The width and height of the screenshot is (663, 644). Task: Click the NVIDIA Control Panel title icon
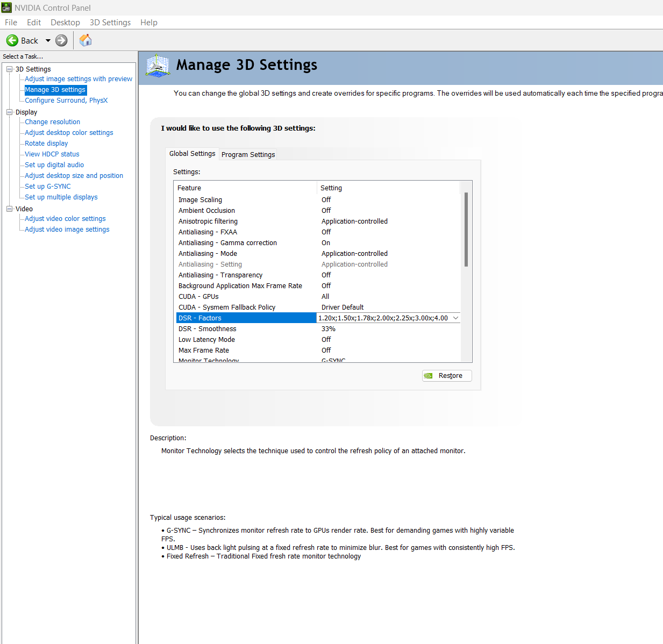pos(6,8)
